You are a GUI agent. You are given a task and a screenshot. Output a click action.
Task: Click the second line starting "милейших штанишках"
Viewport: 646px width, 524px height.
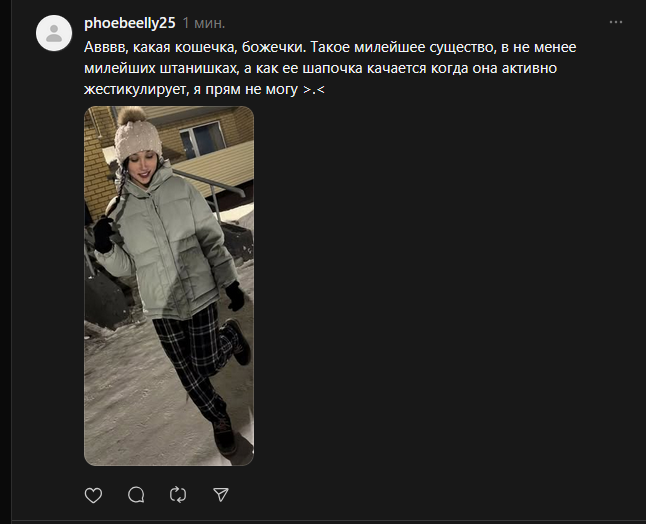(321, 68)
